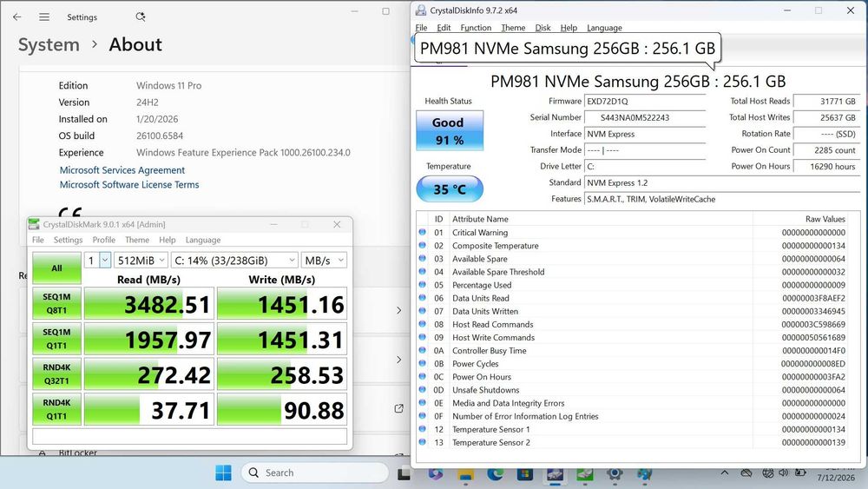Run the SEQ1M Q1T1 benchmark

[56, 339]
